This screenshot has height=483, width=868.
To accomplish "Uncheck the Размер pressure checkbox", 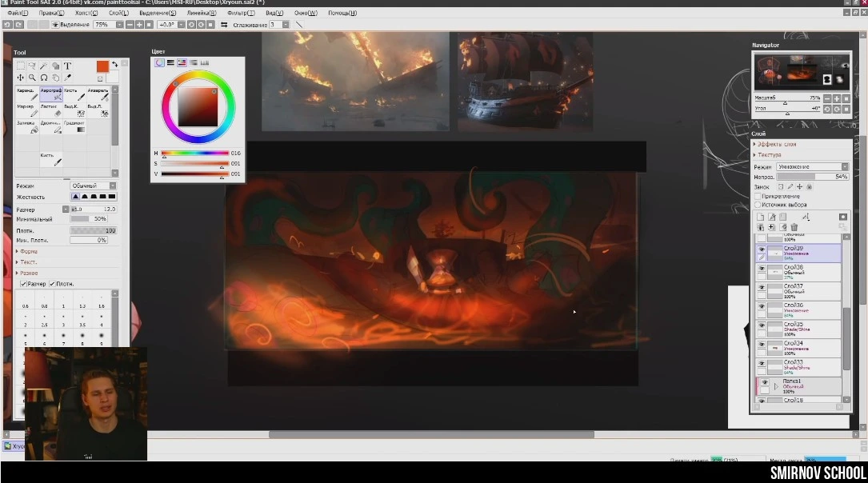I will pyautogui.click(x=22, y=284).
